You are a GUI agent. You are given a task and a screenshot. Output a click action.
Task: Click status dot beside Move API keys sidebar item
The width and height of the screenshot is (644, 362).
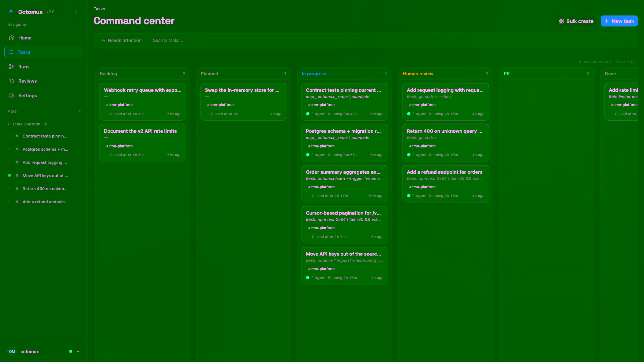tap(10, 176)
